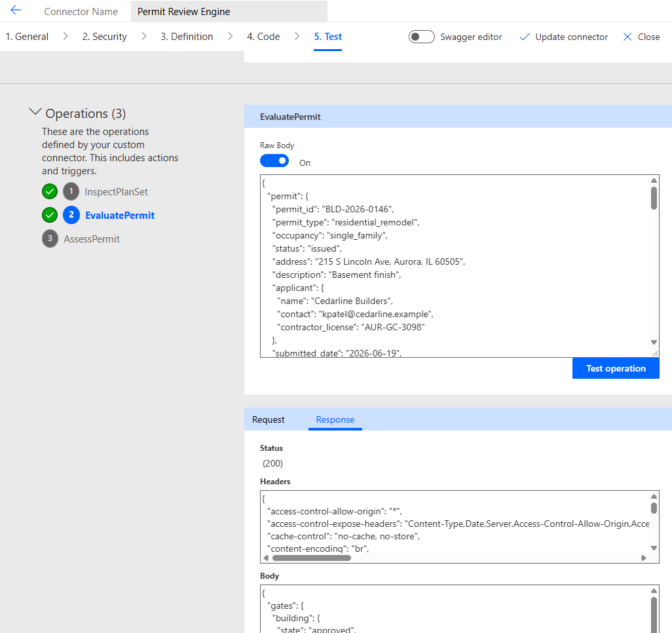Click the number 1 badge for InspectPlanSet
The image size is (672, 633).
pos(71,191)
